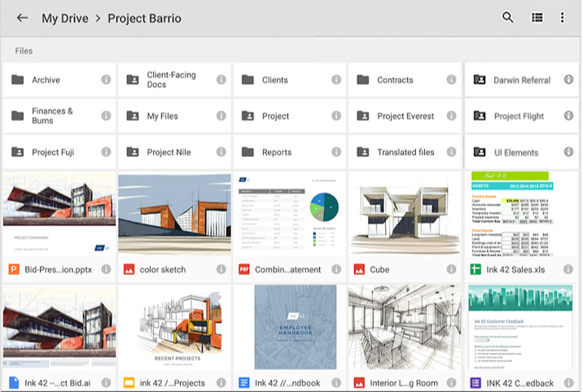Navigate to My Drive breadcrumb
Screen dimensions: 583x392
pos(65,18)
